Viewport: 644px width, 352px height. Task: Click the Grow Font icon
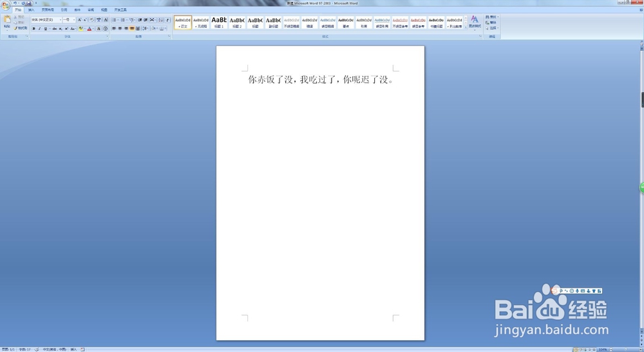(x=79, y=20)
